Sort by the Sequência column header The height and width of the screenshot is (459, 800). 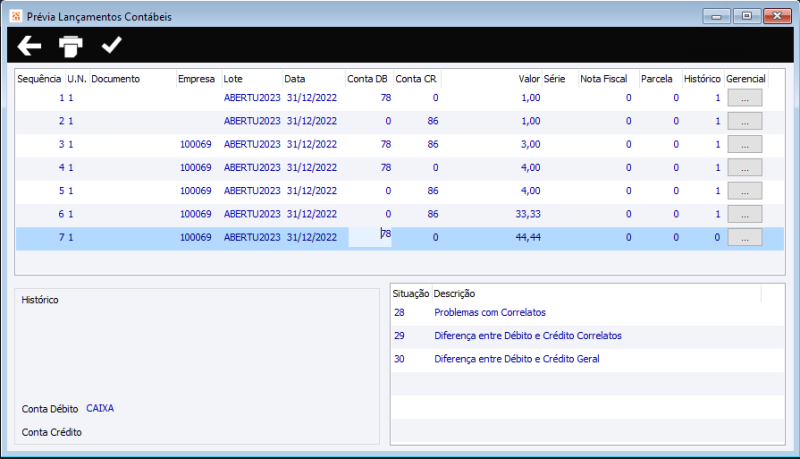[39, 78]
